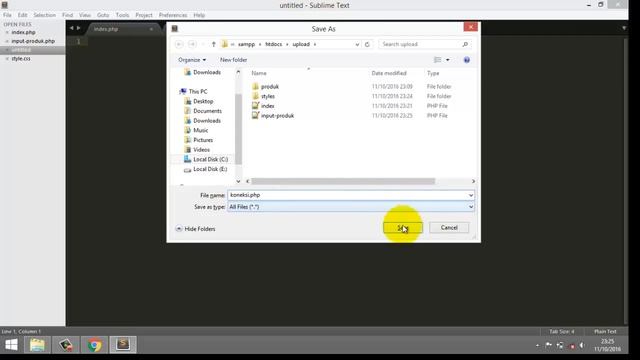Image resolution: width=640 pixels, height=360 pixels.
Task: Select the input-produk PHP file
Action: pos(277,116)
